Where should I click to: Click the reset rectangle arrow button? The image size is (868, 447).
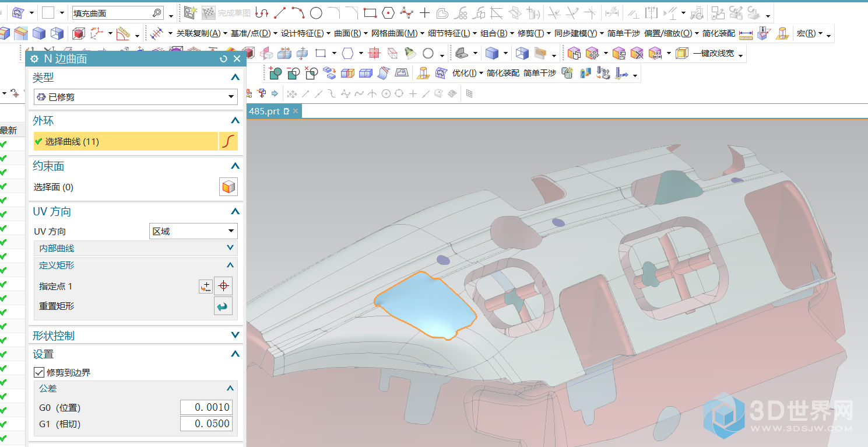[223, 306]
